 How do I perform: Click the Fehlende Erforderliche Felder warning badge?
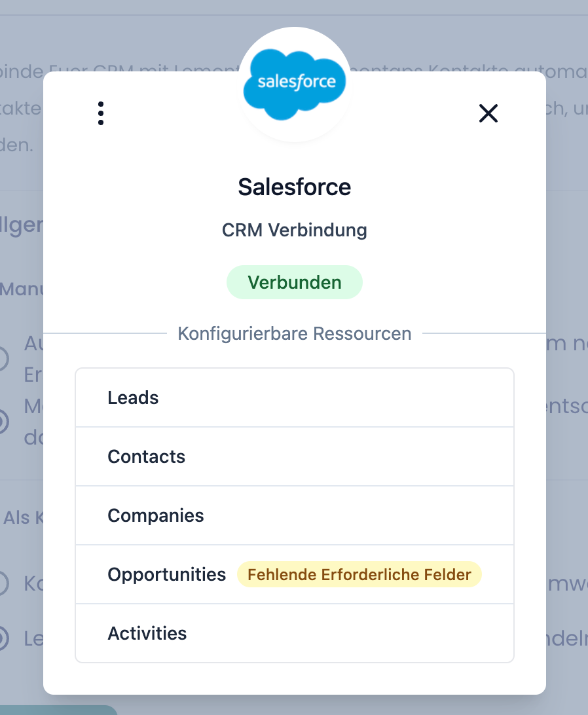[x=359, y=574]
